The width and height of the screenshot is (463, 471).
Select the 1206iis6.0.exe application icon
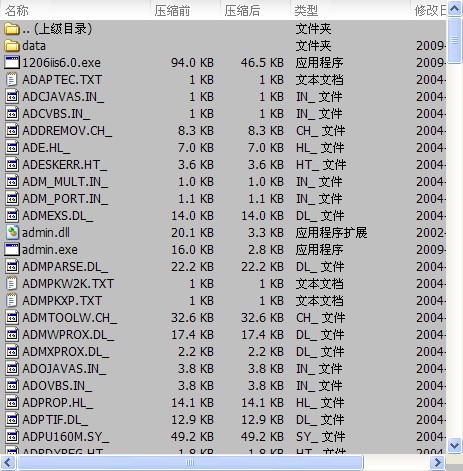coord(12,63)
